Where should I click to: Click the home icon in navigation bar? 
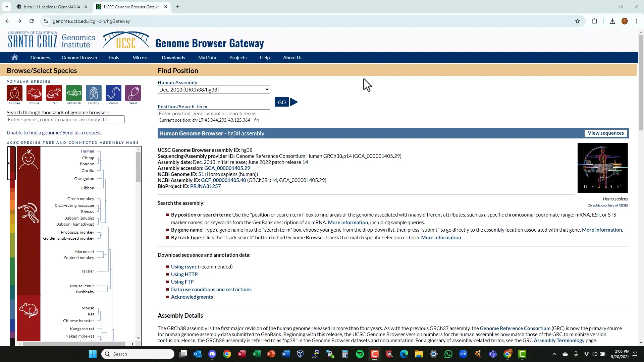(15, 57)
